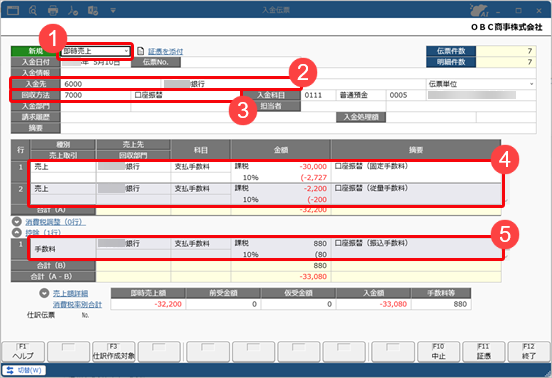
Task: Click the 入金日付 date field
Action: click(96, 62)
